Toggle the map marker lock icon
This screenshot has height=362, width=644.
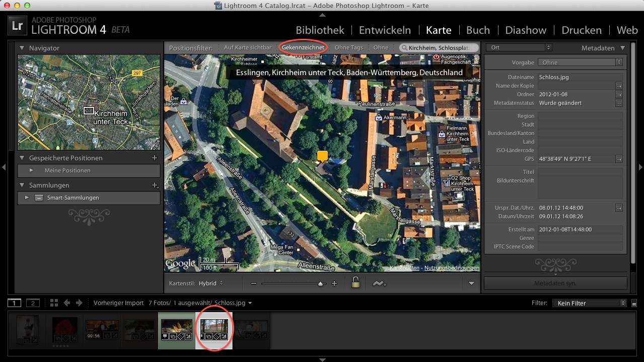pos(355,283)
